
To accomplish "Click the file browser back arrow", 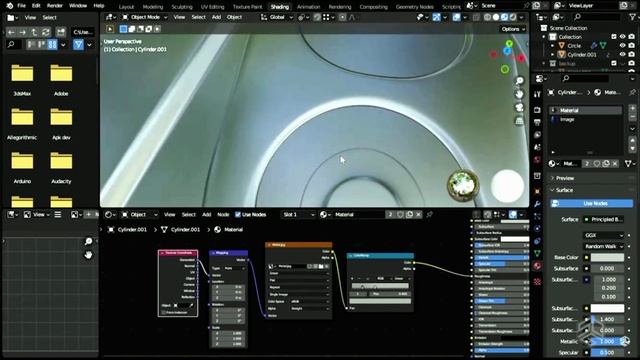I will click(x=11, y=32).
